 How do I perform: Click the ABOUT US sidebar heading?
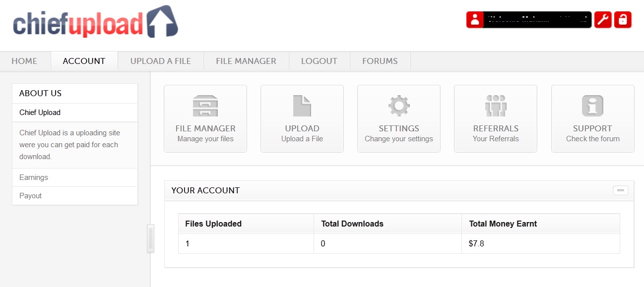(41, 93)
